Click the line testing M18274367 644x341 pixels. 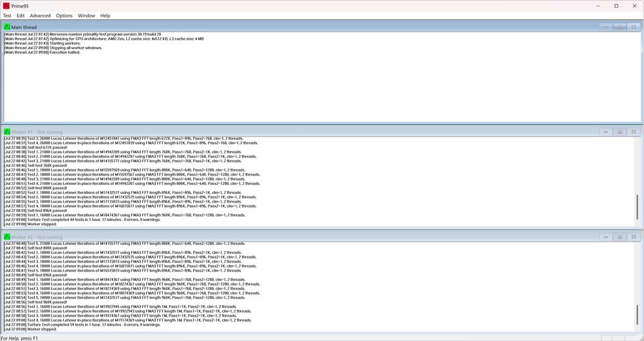[x=132, y=284]
